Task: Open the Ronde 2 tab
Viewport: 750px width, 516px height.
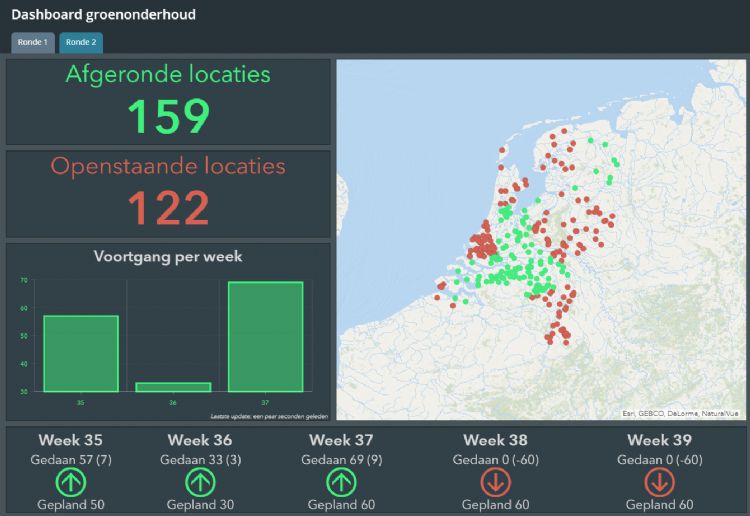Action: pos(81,42)
